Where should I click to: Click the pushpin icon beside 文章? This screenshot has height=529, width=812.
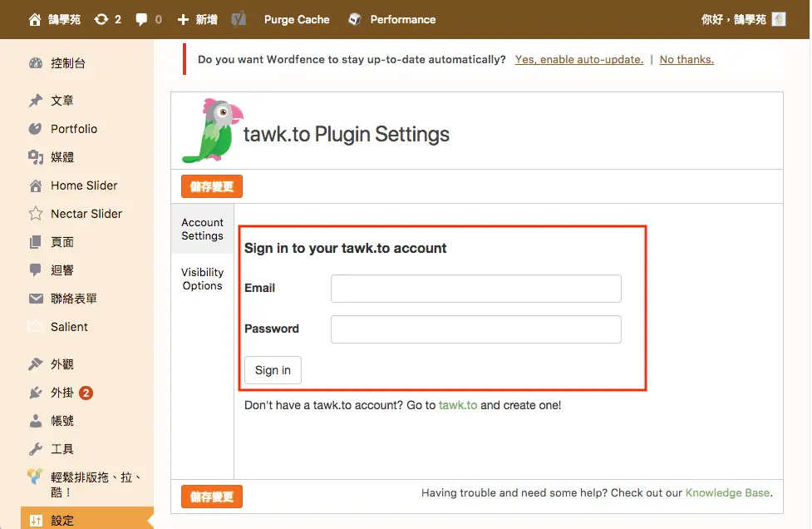coord(36,100)
